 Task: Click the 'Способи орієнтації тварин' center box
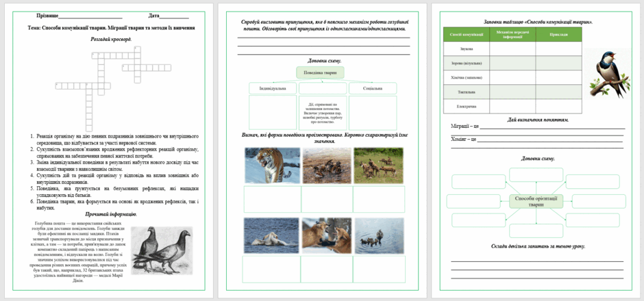pyautogui.click(x=536, y=201)
